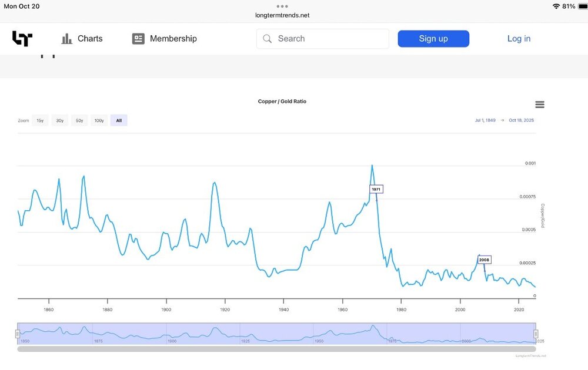Grab the left navigator range handle

[x=17, y=334]
